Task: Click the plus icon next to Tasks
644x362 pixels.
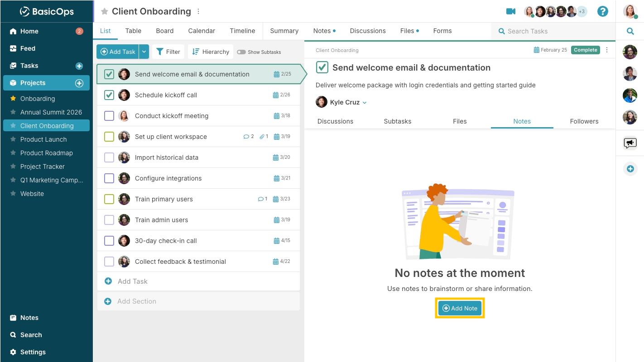Action: click(79, 66)
